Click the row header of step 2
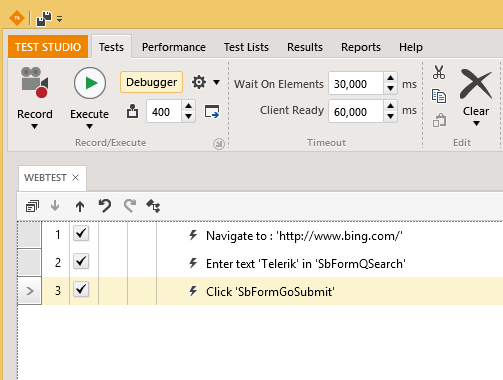This screenshot has width=503, height=380. (x=29, y=263)
